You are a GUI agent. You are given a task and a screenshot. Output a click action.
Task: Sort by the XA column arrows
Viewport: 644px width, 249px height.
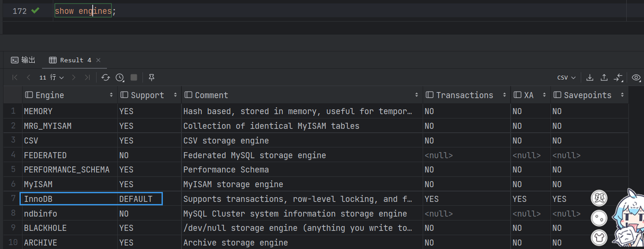click(x=544, y=95)
